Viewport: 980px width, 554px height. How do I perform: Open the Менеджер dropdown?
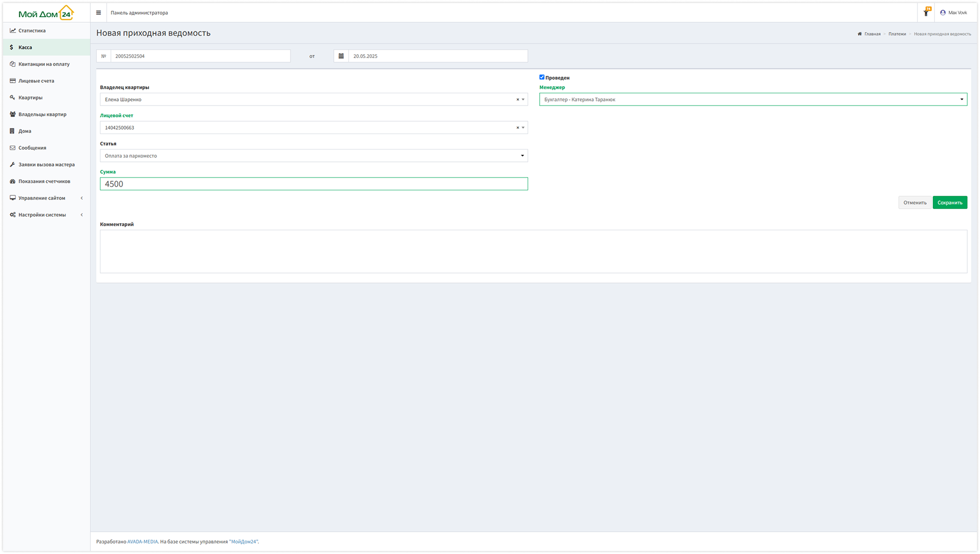[753, 99]
